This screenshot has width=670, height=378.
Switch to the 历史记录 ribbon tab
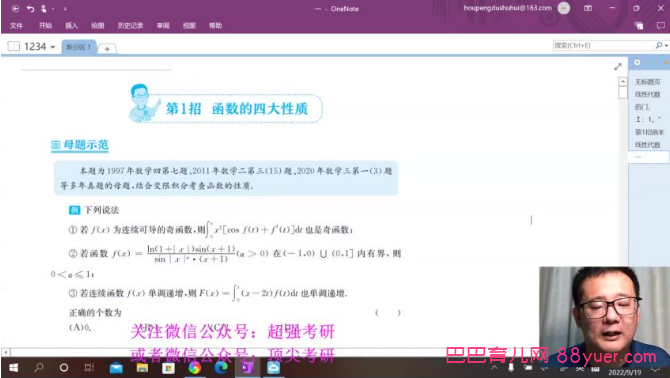(x=130, y=26)
